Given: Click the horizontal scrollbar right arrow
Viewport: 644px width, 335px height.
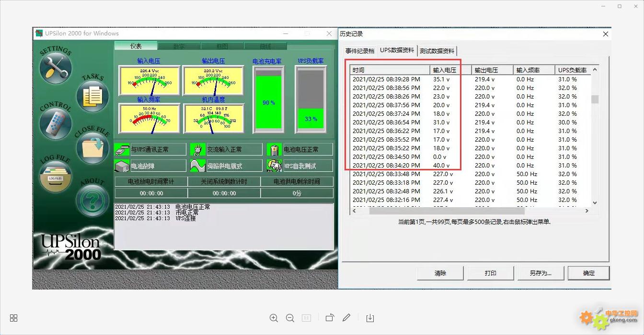Looking at the screenshot, I should click(x=586, y=211).
